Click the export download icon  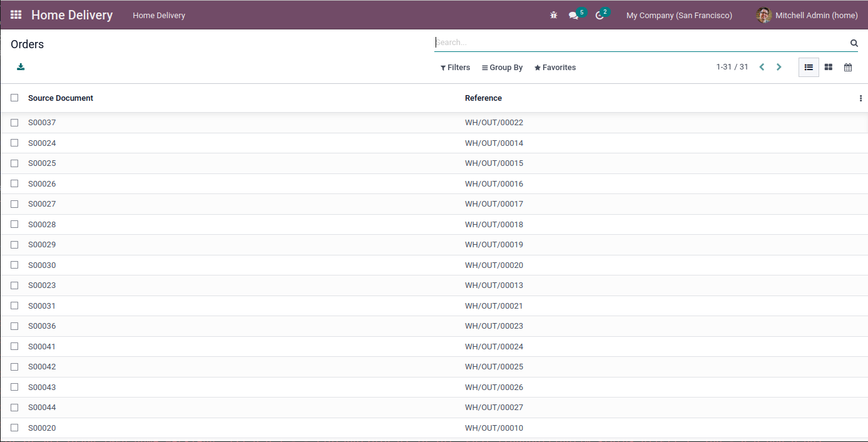coord(21,67)
